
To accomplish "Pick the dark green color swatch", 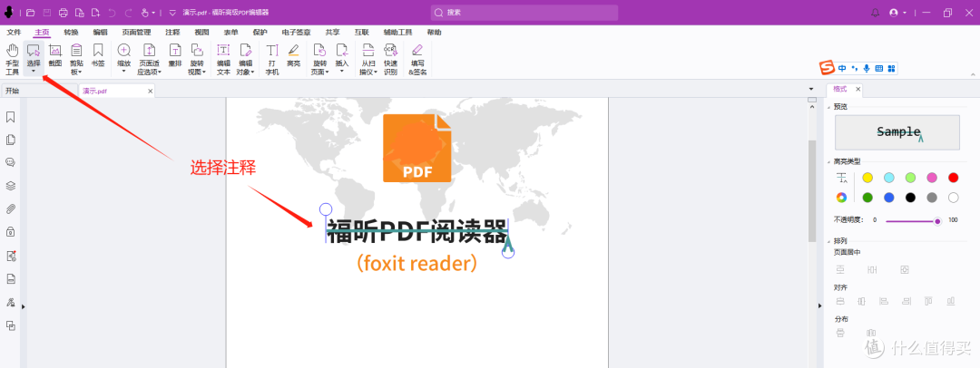I will [x=867, y=198].
